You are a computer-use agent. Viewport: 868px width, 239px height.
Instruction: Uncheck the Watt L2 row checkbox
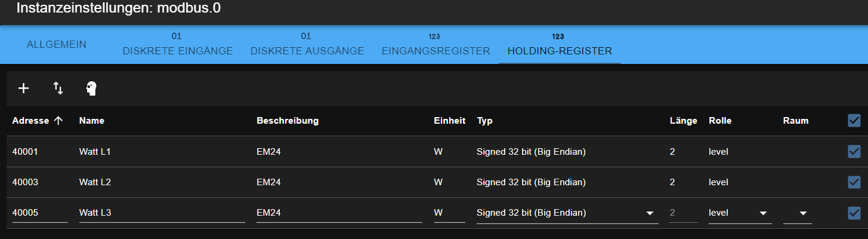[x=854, y=182]
